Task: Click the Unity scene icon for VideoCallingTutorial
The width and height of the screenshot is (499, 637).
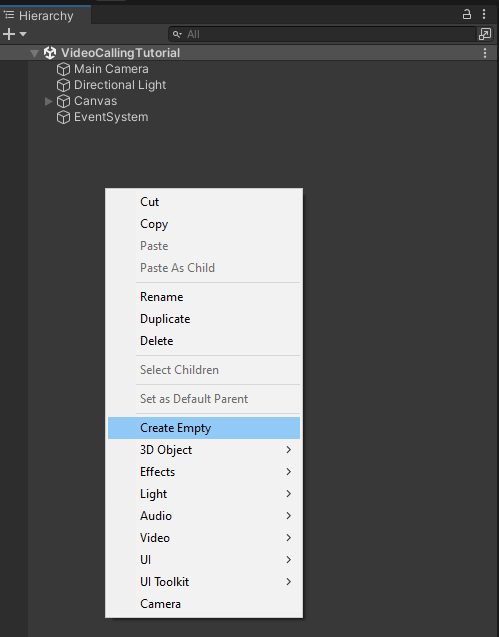Action: pos(50,53)
